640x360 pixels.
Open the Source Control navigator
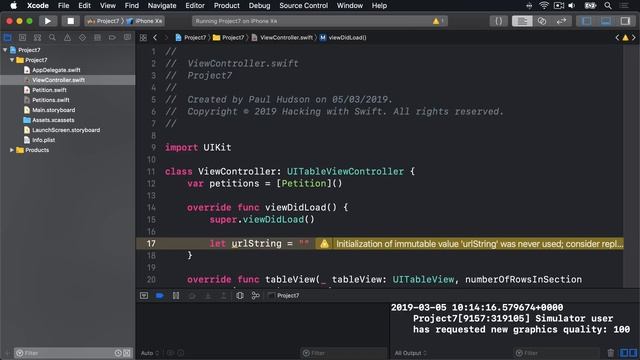click(x=22, y=38)
